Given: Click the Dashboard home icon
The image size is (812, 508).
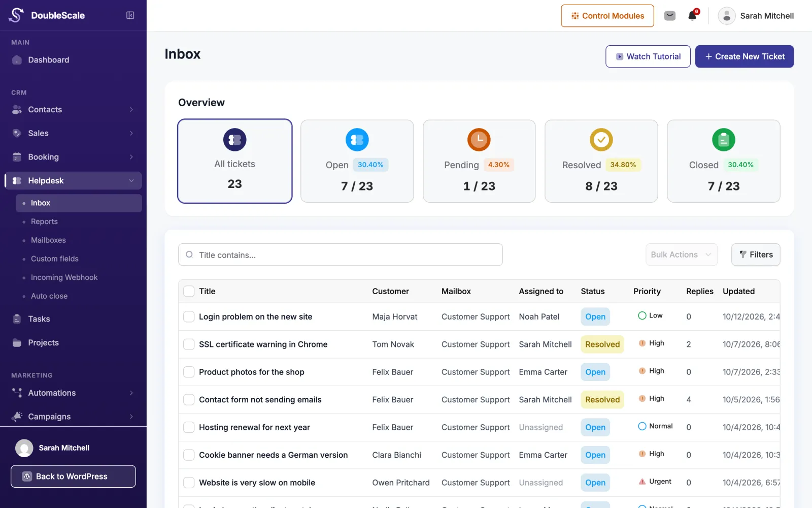Looking at the screenshot, I should tap(17, 60).
